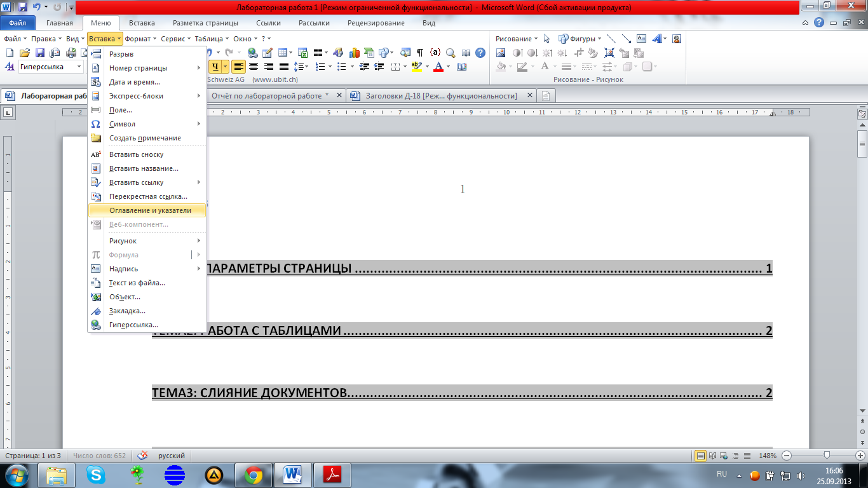The height and width of the screenshot is (488, 868).
Task: Click the Crop picture tool
Action: click(x=579, y=53)
